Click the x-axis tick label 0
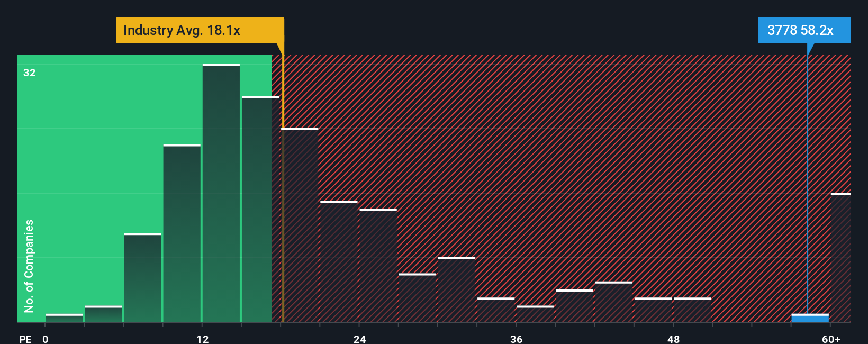Screen dimensions: 868x344 (46, 339)
